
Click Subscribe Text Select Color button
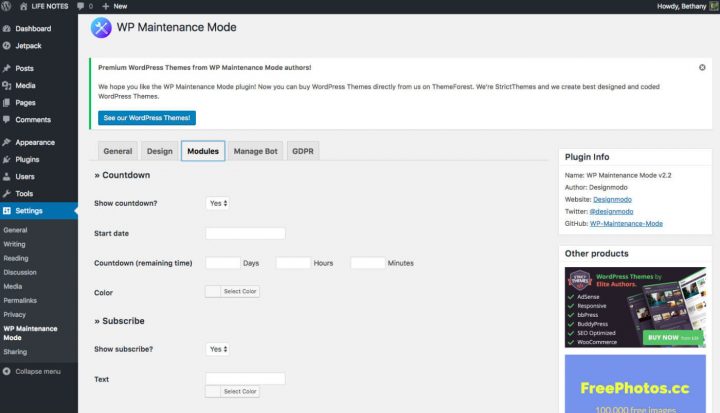coord(232,391)
